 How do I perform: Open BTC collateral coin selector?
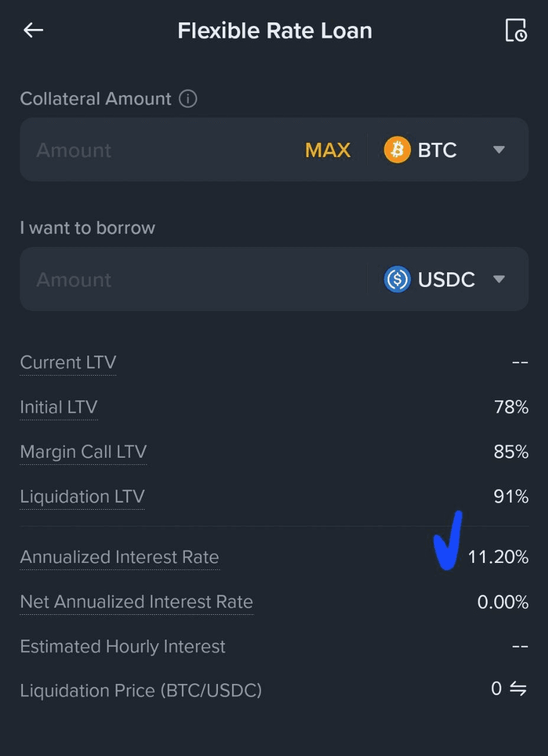[437, 150]
